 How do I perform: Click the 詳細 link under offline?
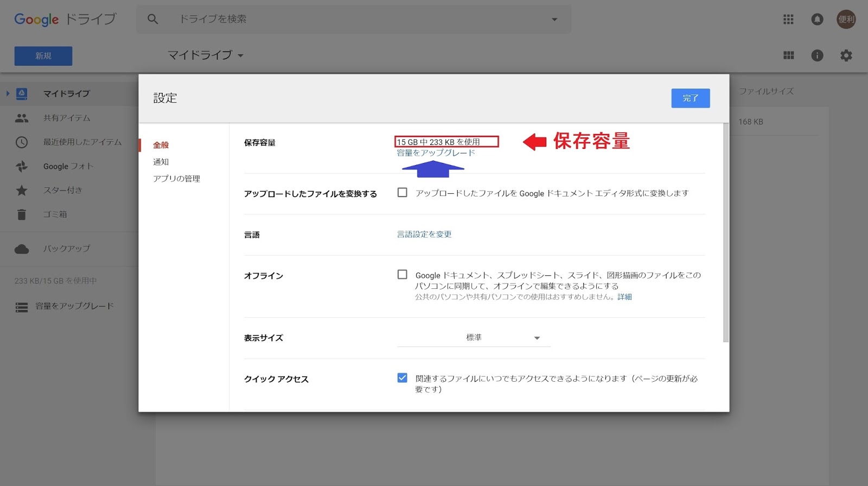pos(624,297)
